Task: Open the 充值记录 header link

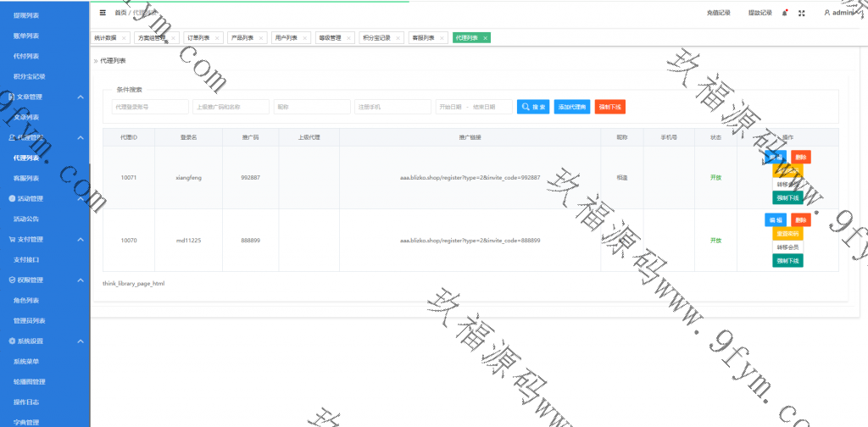Action: [x=718, y=13]
